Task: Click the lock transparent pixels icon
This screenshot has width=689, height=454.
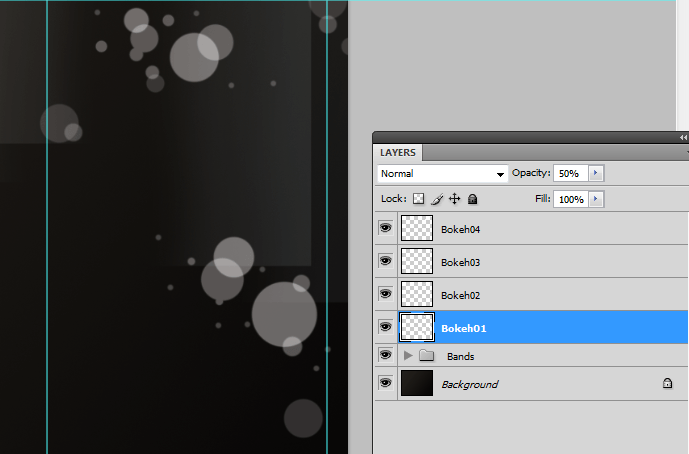Action: 419,199
